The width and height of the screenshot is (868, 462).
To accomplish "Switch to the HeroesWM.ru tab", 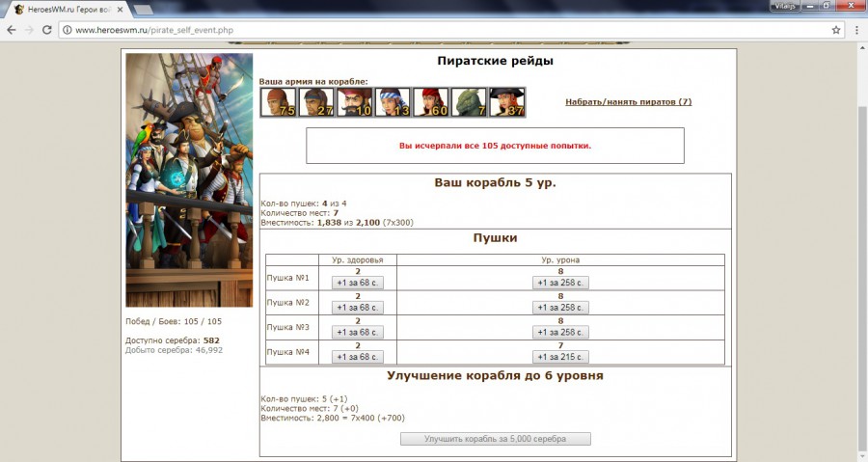I will click(x=68, y=10).
